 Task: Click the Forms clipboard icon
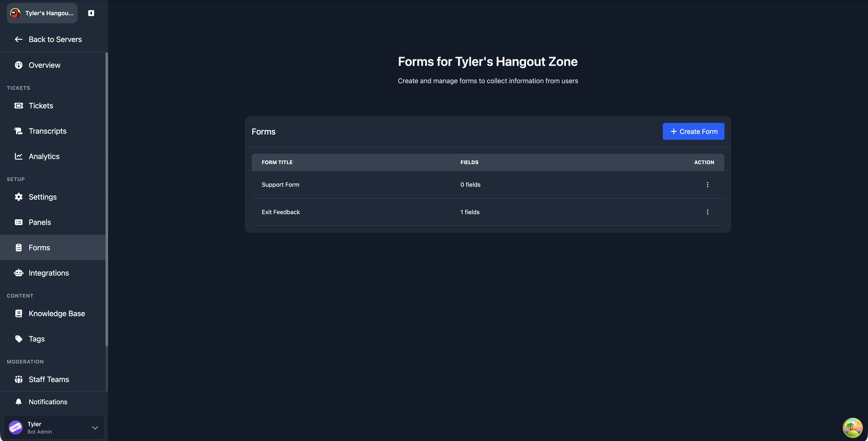click(x=19, y=248)
